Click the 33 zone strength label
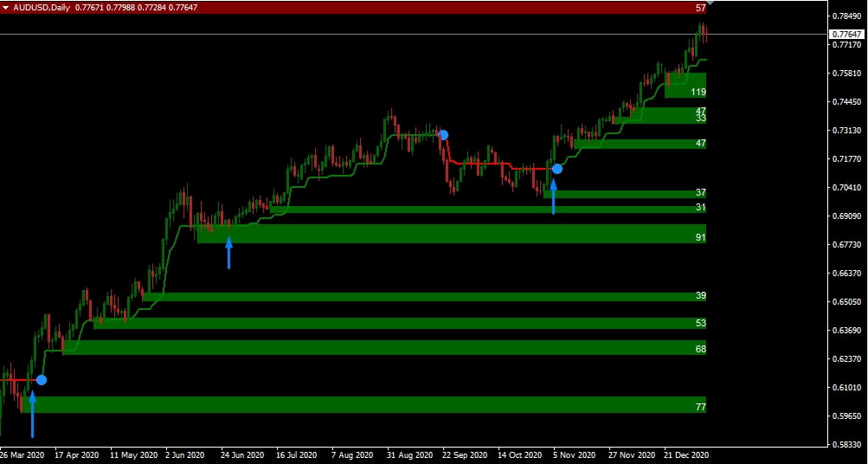868x464 pixels. tap(701, 118)
